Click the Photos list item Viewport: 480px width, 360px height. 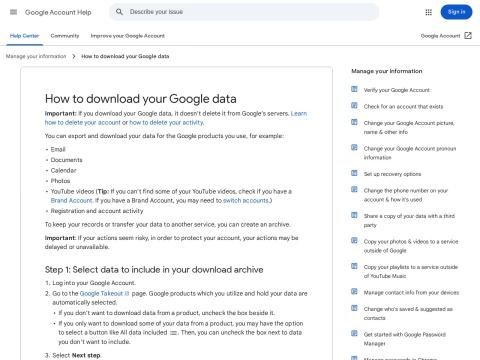point(60,181)
